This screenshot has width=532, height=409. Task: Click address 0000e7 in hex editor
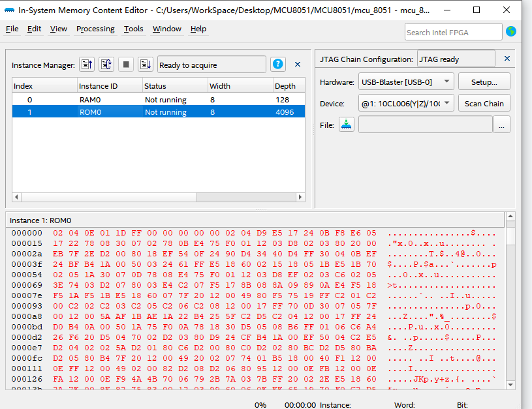click(27, 348)
